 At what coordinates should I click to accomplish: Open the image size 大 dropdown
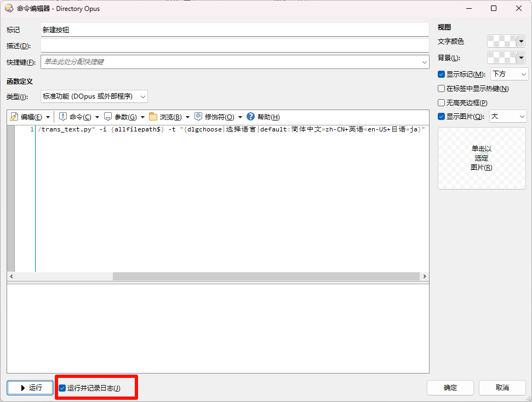[x=507, y=116]
